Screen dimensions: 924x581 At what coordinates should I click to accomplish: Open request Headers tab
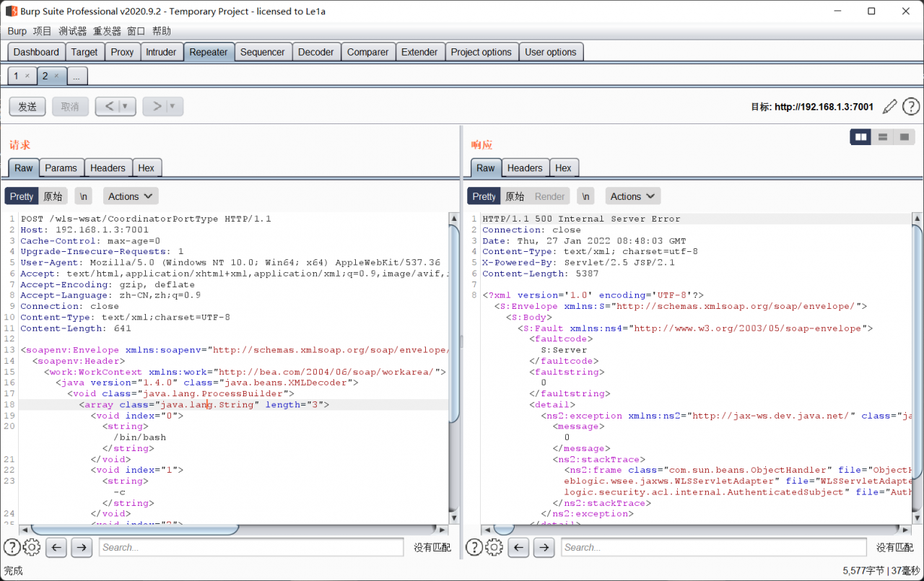tap(108, 167)
